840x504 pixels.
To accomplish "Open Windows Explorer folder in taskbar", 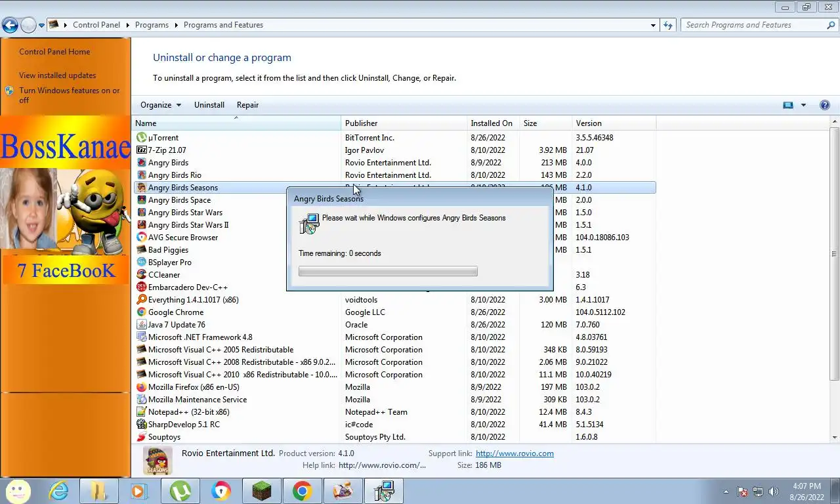I will tap(98, 491).
